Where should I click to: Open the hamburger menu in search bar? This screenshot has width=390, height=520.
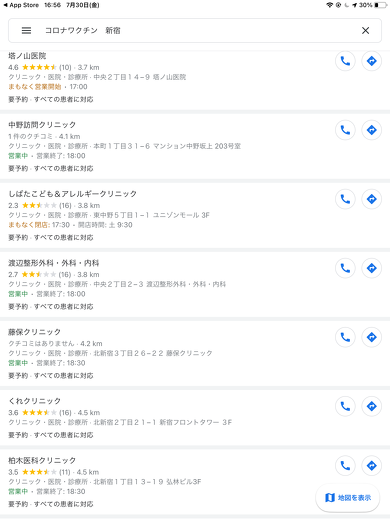pyautogui.click(x=26, y=31)
